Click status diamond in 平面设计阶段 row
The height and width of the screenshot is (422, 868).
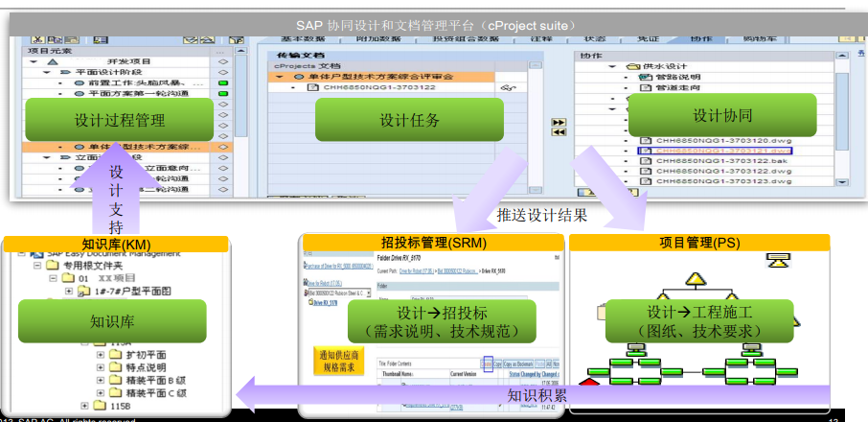223,72
